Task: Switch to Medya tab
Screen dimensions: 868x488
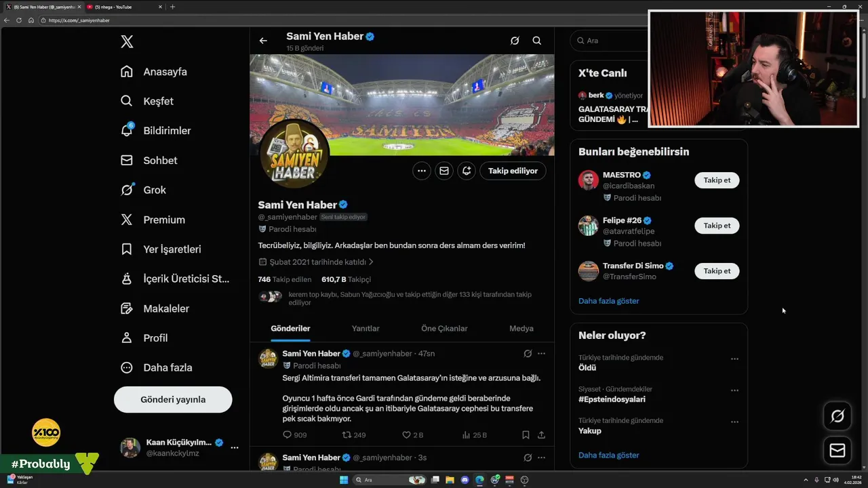Action: pyautogui.click(x=521, y=328)
